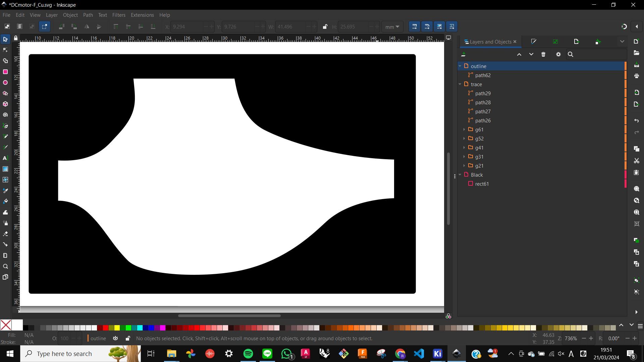Select the Zoom magnifier tool
Viewport: 644px width, 362px height.
click(5, 266)
